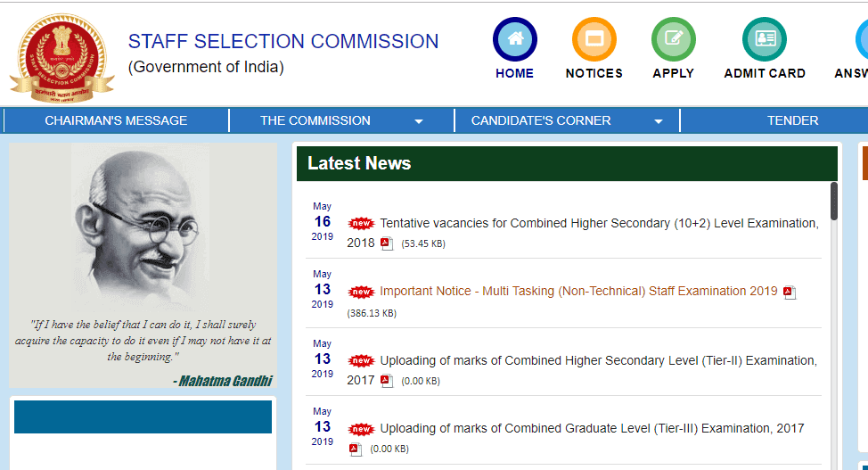The height and width of the screenshot is (470, 868).
Task: Click the PDF icon for Multi Tasking Staff notice
Action: point(790,293)
